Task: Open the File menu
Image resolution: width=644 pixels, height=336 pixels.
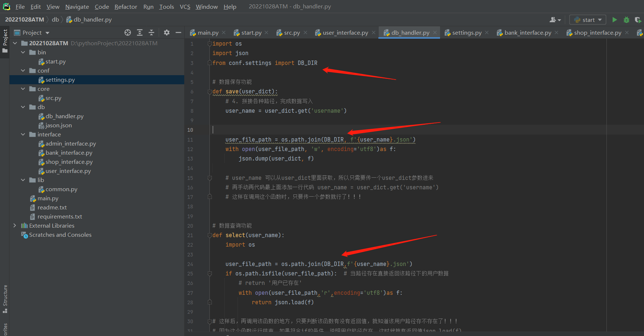Action: click(x=20, y=7)
